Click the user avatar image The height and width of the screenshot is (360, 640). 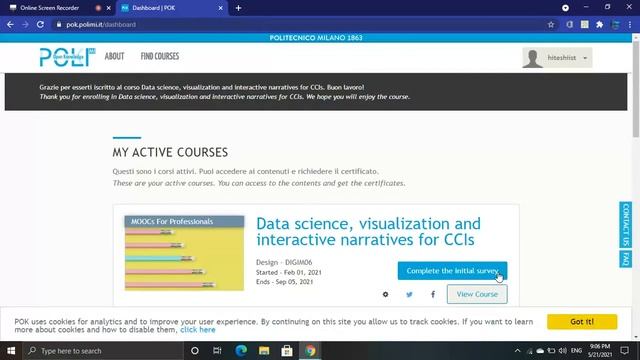click(x=532, y=58)
